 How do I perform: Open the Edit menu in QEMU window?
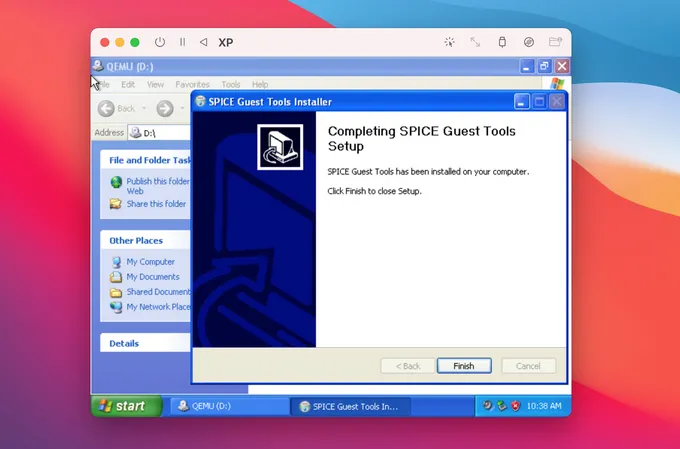point(128,84)
